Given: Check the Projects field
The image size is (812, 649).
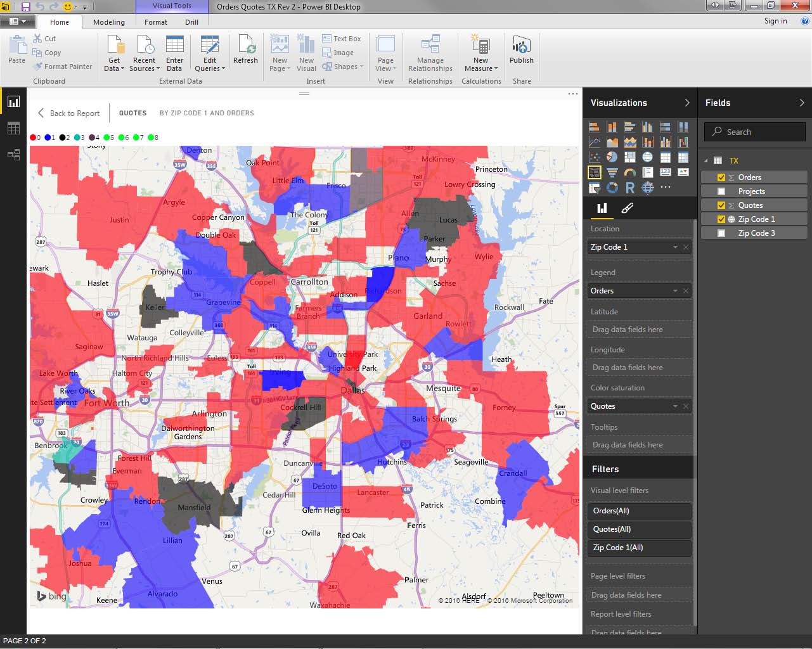Looking at the screenshot, I should coord(721,191).
